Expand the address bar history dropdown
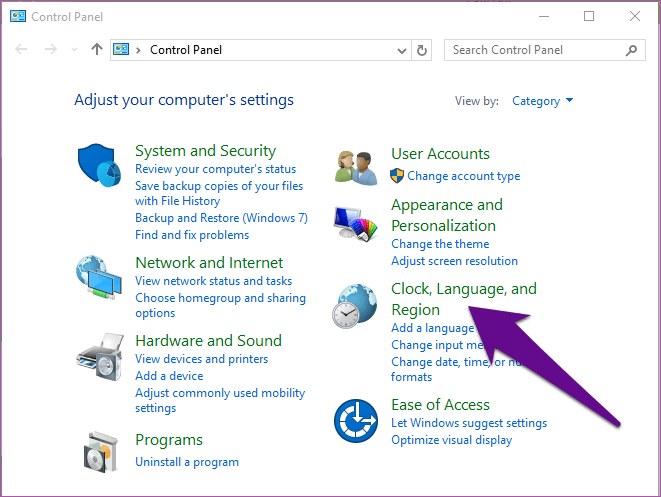 (402, 51)
